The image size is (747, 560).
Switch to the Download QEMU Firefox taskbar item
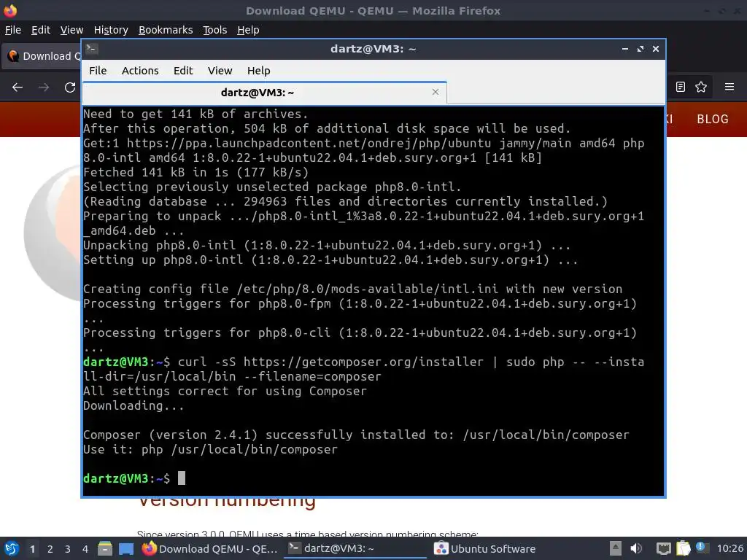[x=209, y=548]
